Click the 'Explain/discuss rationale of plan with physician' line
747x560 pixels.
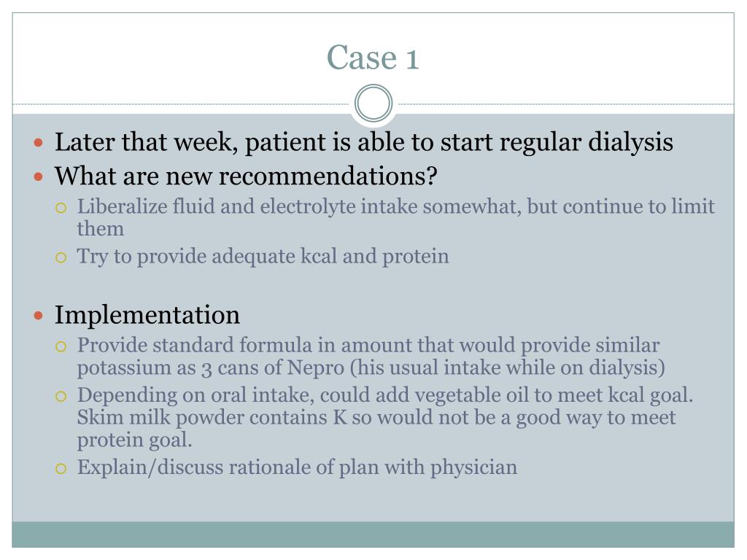tap(298, 467)
